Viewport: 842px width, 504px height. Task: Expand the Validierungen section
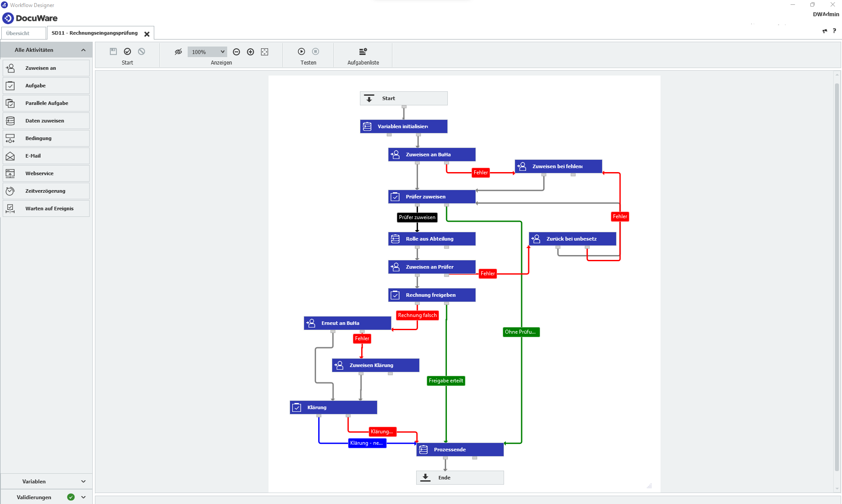(x=83, y=497)
